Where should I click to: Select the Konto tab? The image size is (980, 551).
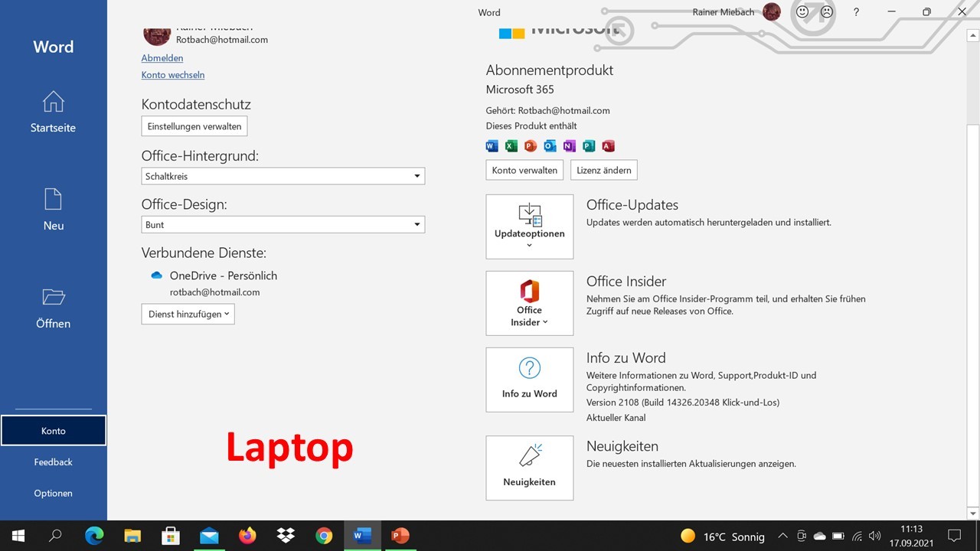tap(54, 431)
